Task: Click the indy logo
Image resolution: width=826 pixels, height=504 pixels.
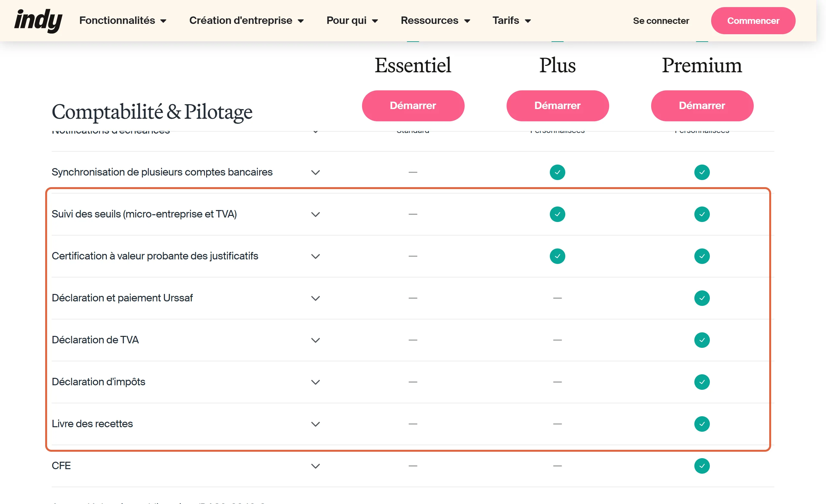Action: click(38, 20)
